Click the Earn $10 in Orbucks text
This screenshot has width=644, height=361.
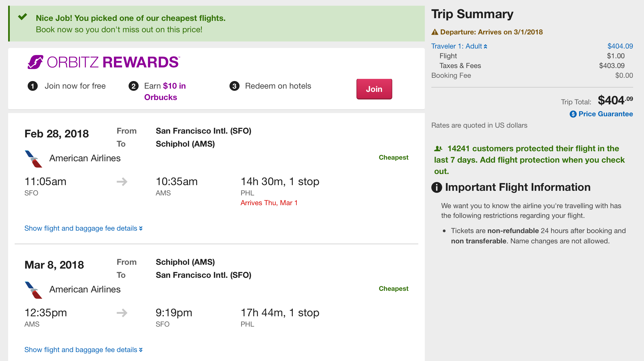(165, 92)
